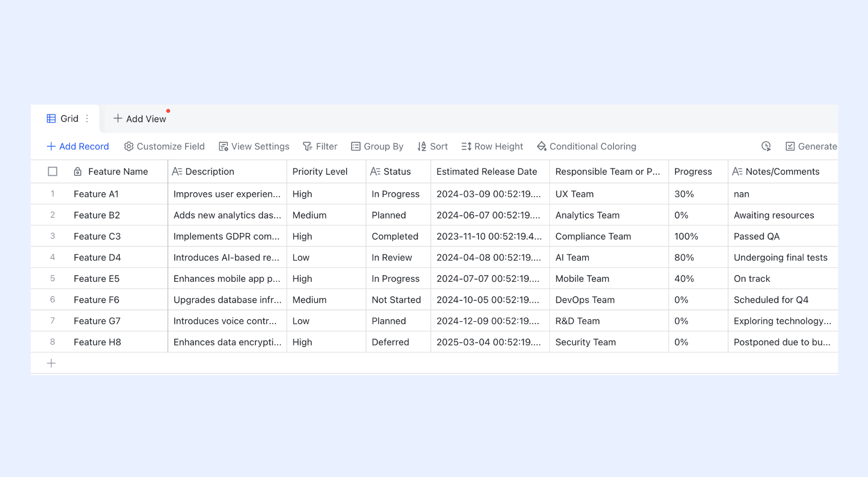Click the lock icon beside Feature Name
Image resolution: width=868 pixels, height=477 pixels.
tap(78, 172)
